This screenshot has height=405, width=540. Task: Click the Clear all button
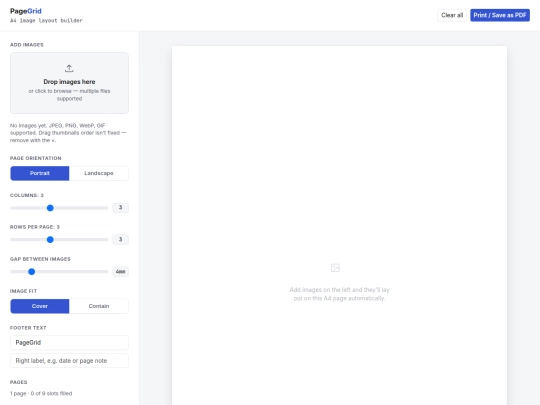click(452, 15)
